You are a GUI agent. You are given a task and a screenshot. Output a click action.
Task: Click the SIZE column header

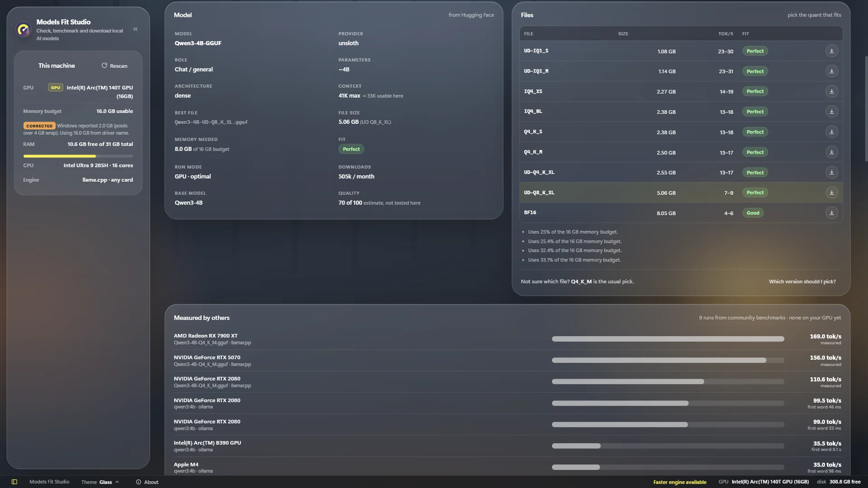(x=623, y=34)
